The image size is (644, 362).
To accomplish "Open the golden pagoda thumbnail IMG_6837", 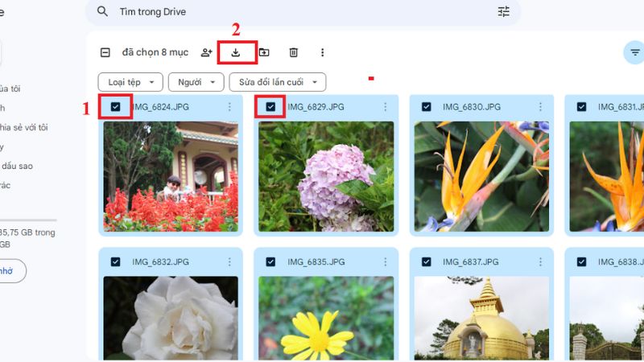I will 481,318.
